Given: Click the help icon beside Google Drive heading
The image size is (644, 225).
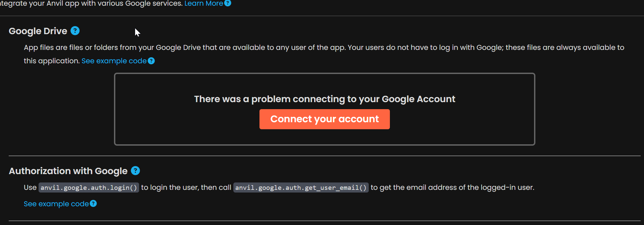Looking at the screenshot, I should (75, 31).
